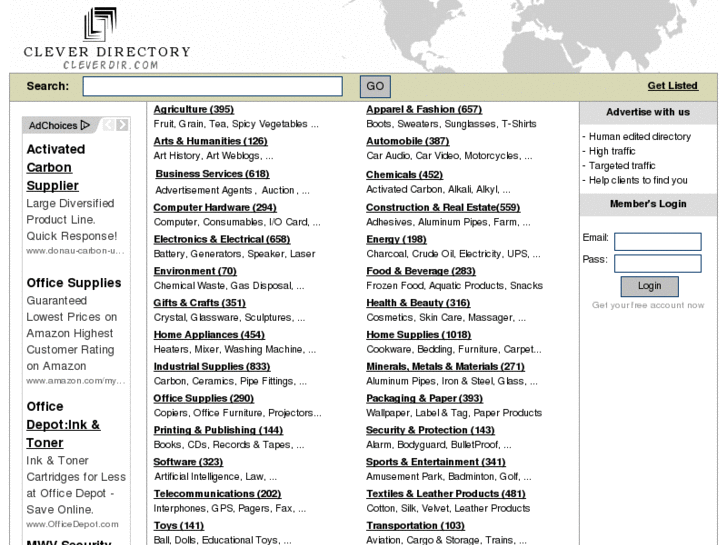
Task: Click the AdChoices triangle icon
Action: click(85, 125)
